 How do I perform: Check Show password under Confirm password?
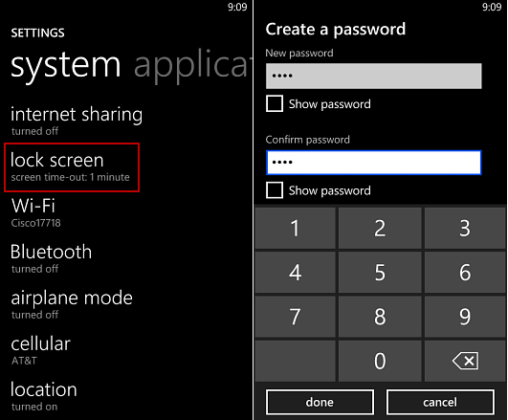(275, 190)
